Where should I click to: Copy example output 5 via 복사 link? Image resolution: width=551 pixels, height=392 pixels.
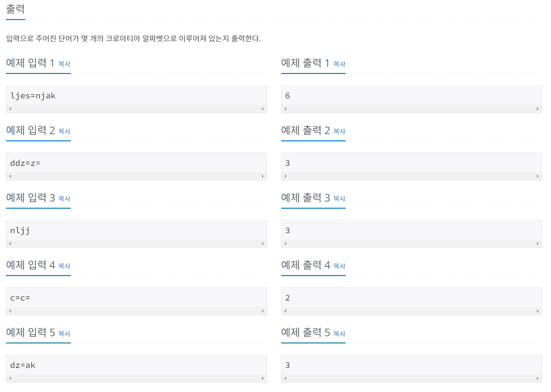pyautogui.click(x=339, y=334)
